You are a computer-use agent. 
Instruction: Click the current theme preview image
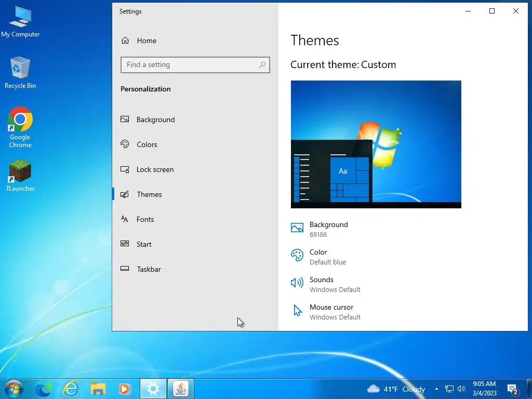376,144
